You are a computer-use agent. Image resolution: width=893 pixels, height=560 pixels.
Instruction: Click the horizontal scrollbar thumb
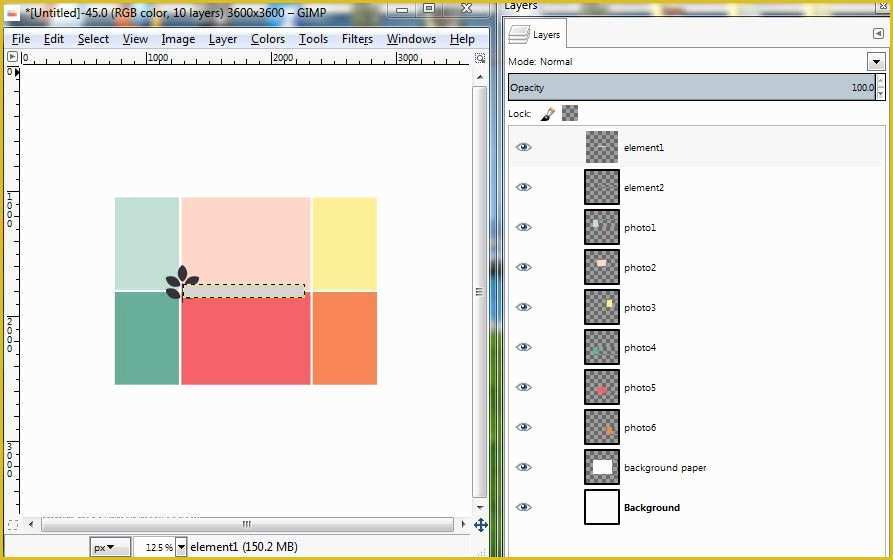[247, 524]
